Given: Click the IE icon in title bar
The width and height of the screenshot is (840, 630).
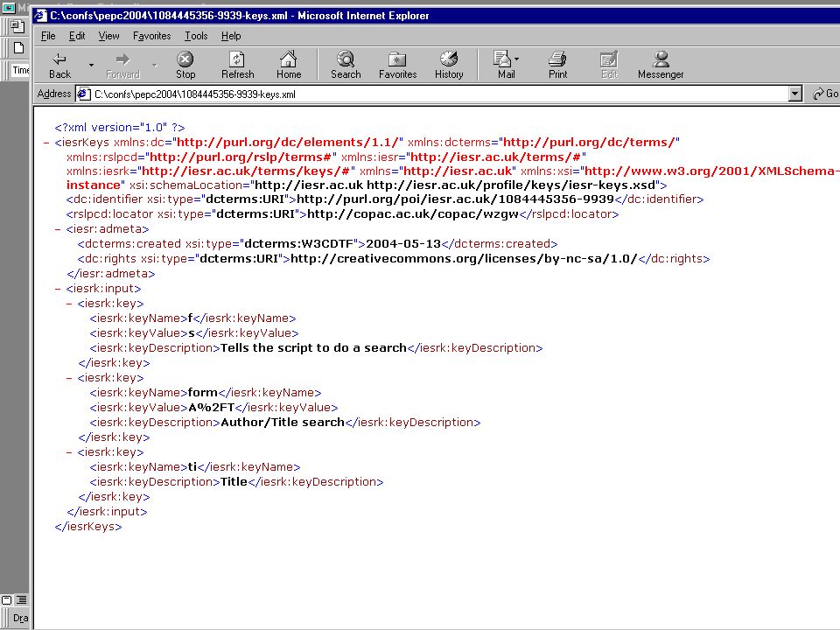Looking at the screenshot, I should click(x=41, y=16).
